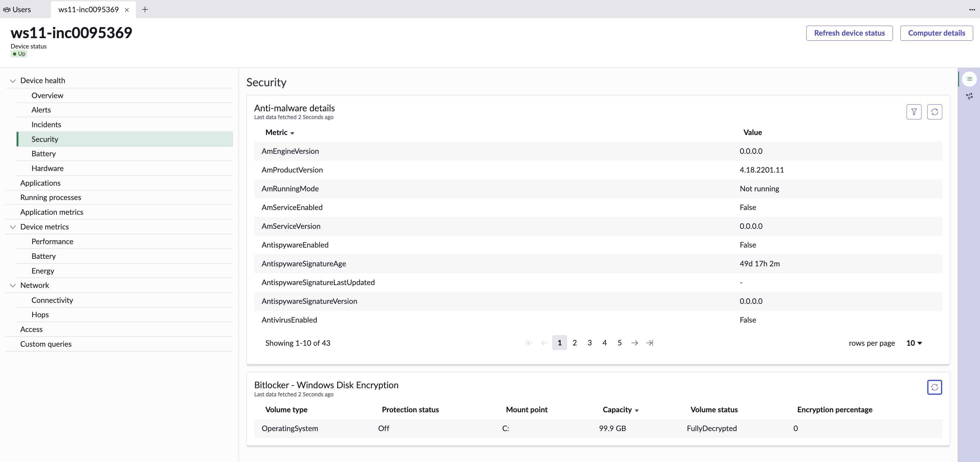Open Hardware in the sidebar

pyautogui.click(x=125, y=168)
